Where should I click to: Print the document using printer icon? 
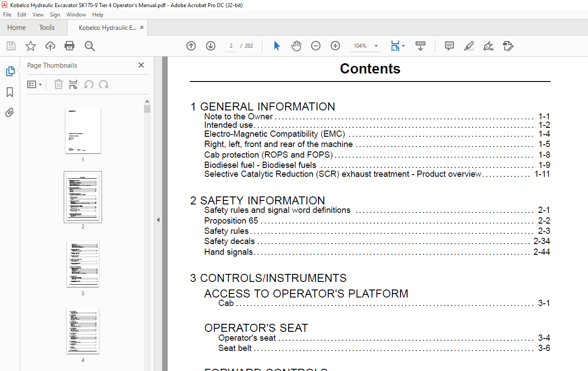tap(69, 46)
